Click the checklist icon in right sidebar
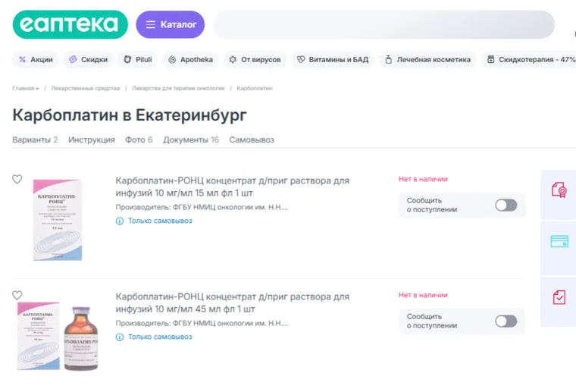This screenshot has width=576, height=392. click(559, 297)
